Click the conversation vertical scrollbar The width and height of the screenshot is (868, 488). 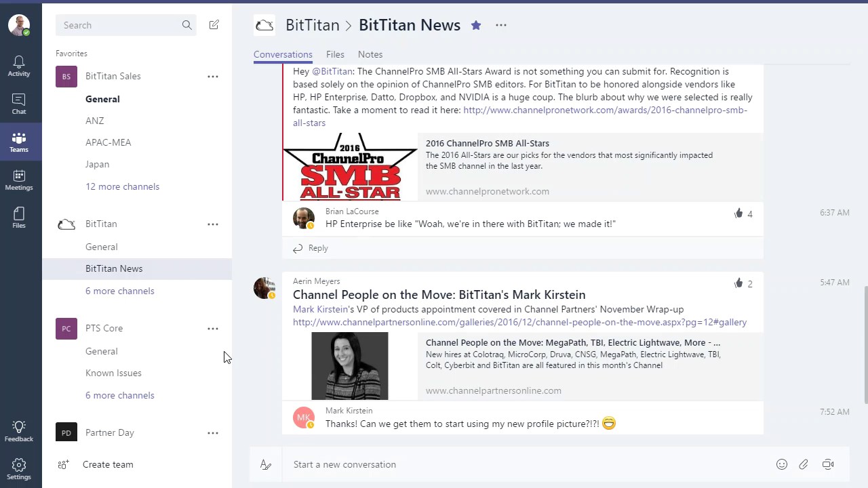[x=865, y=344]
